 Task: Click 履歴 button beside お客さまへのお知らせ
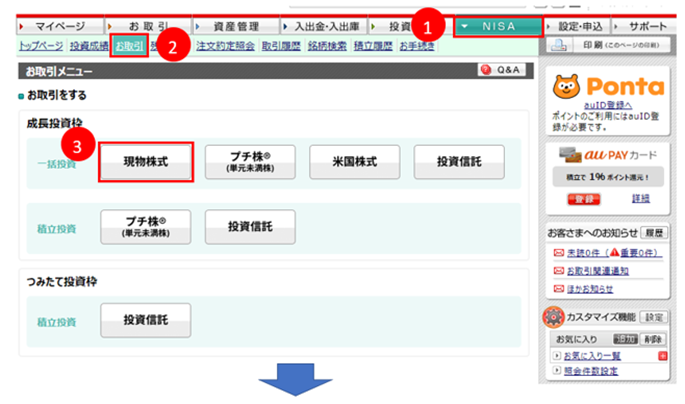coord(654,233)
